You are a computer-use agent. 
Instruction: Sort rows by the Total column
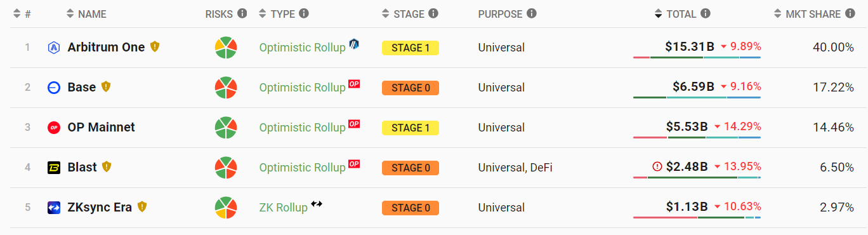click(677, 14)
